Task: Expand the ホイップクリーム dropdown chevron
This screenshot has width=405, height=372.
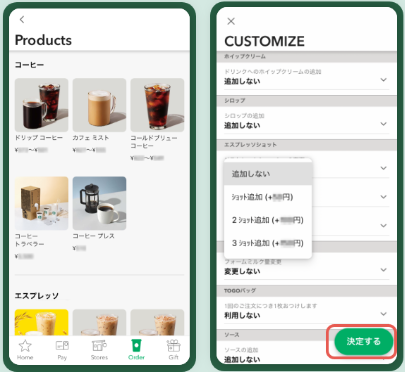Action: pyautogui.click(x=384, y=80)
